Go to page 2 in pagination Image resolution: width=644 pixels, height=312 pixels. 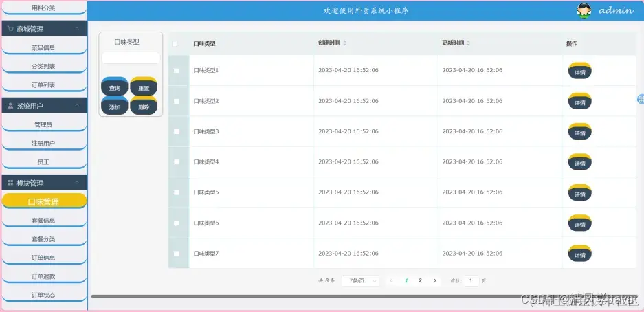click(x=420, y=281)
